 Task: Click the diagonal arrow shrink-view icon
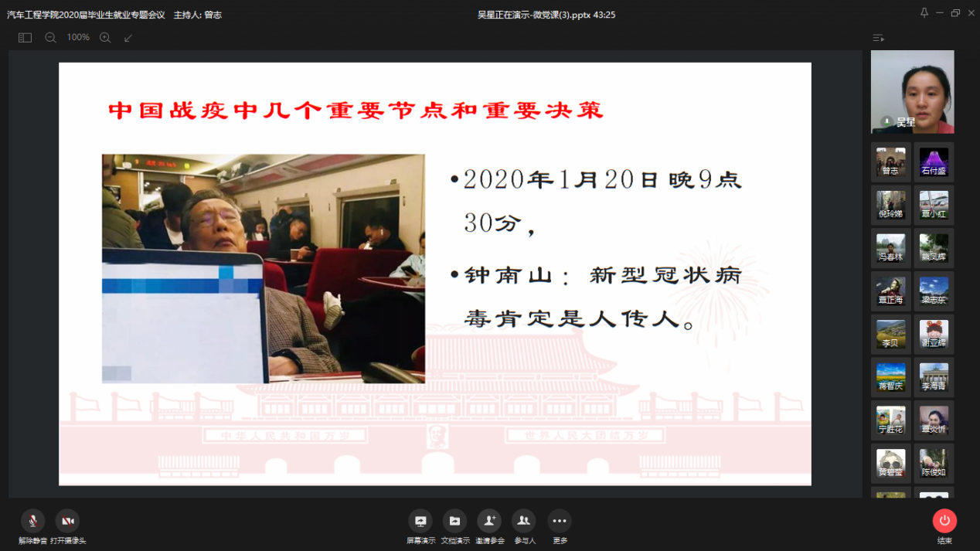pyautogui.click(x=128, y=37)
